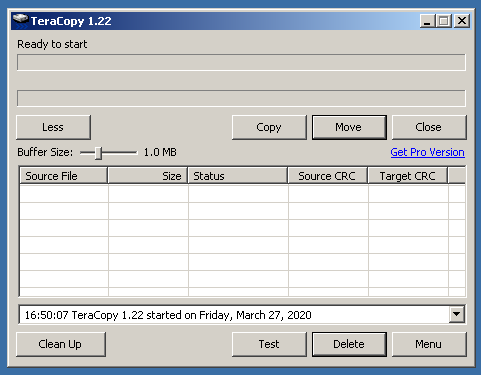The image size is (481, 375).
Task: Close the TeraCopy window with X
Action: pos(462,21)
